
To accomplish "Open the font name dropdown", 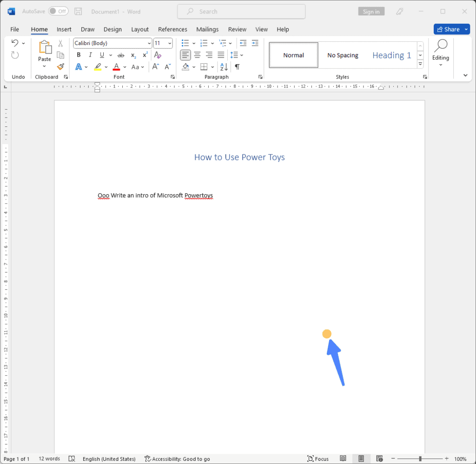I will [149, 43].
